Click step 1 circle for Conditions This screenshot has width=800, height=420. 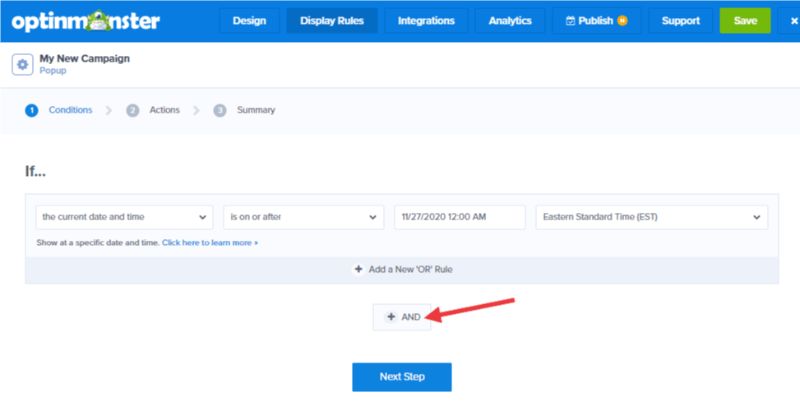(32, 110)
